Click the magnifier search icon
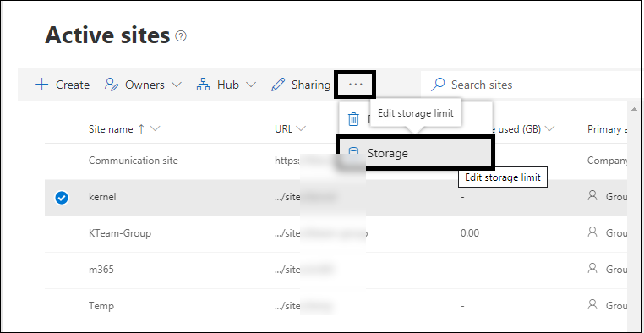Screen dimensions: 644x333 tap(438, 85)
